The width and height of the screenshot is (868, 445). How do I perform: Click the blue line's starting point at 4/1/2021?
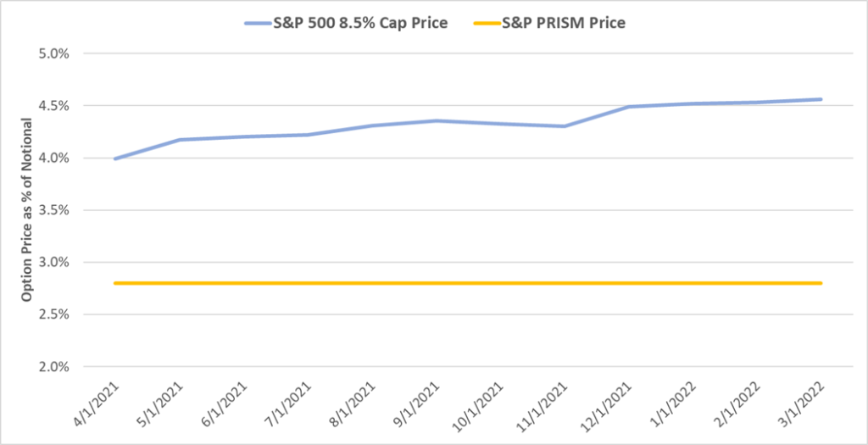point(114,159)
